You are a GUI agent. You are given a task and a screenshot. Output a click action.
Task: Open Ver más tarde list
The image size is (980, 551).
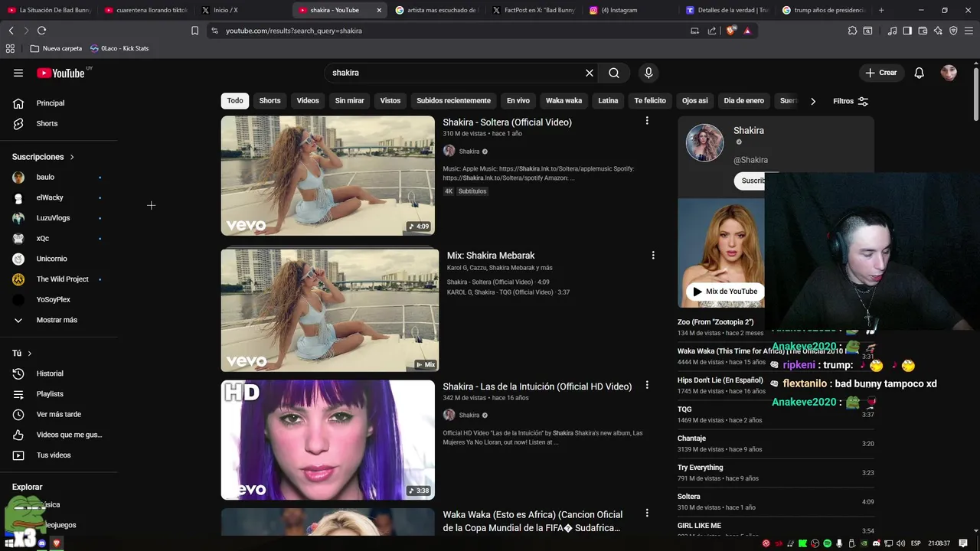pyautogui.click(x=58, y=414)
